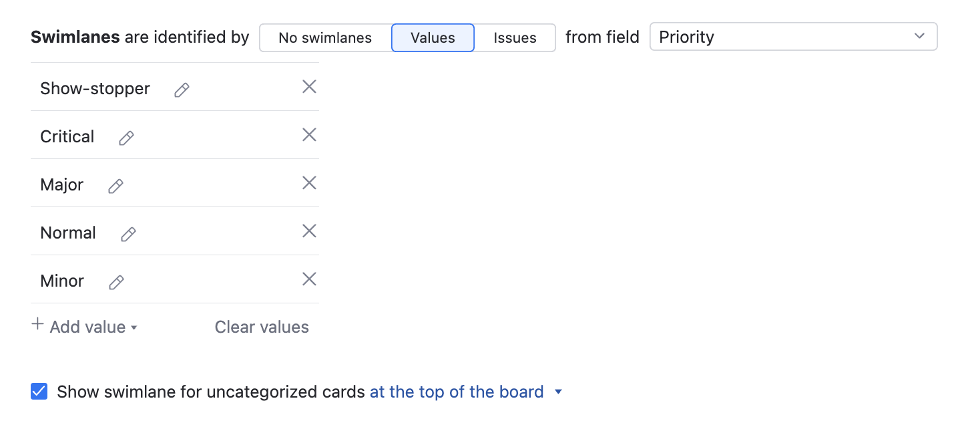This screenshot has height=429, width=980.
Task: Delete the Critical value with X icon
Action: point(309,135)
